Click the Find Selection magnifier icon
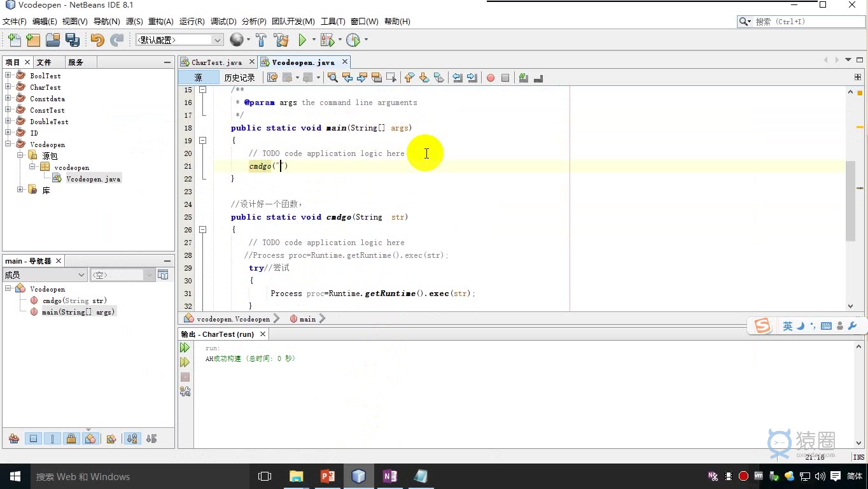Image resolution: width=868 pixels, height=489 pixels. click(x=332, y=78)
